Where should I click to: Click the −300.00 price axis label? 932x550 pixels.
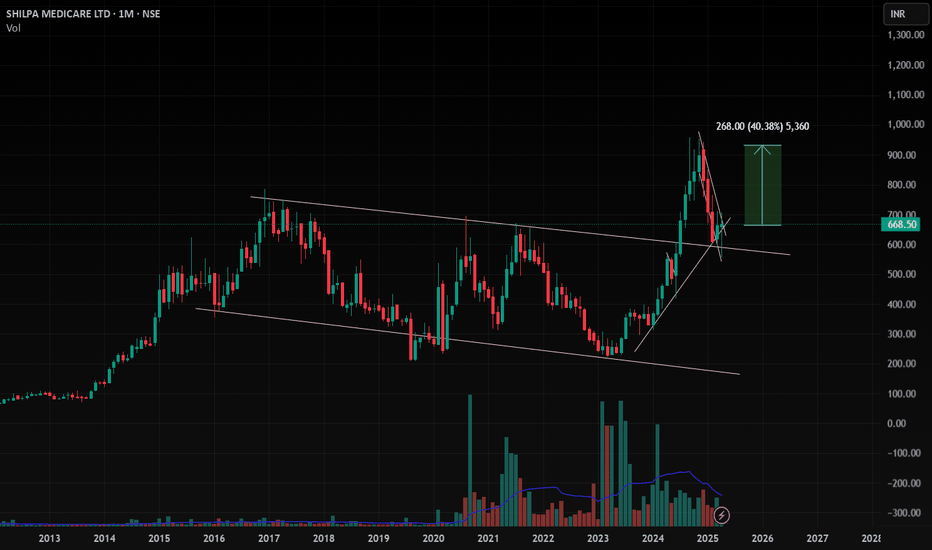(x=902, y=513)
